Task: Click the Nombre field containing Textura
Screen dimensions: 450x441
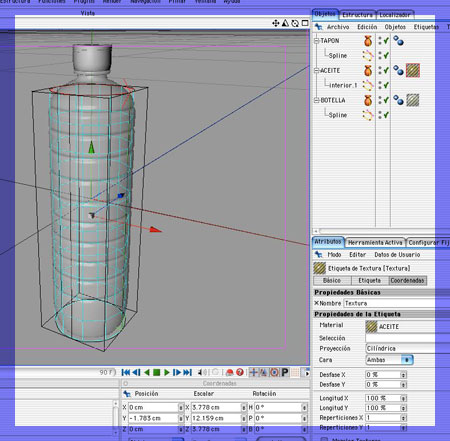Action: (397, 303)
